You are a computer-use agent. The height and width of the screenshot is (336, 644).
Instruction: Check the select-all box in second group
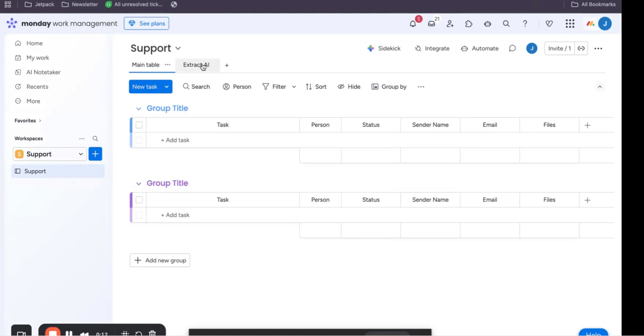[139, 200]
